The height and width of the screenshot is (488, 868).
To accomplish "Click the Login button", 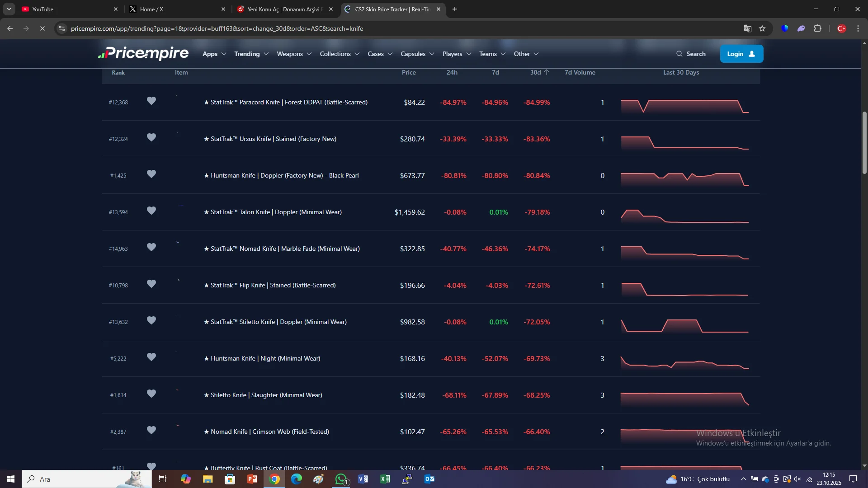I will pyautogui.click(x=741, y=54).
